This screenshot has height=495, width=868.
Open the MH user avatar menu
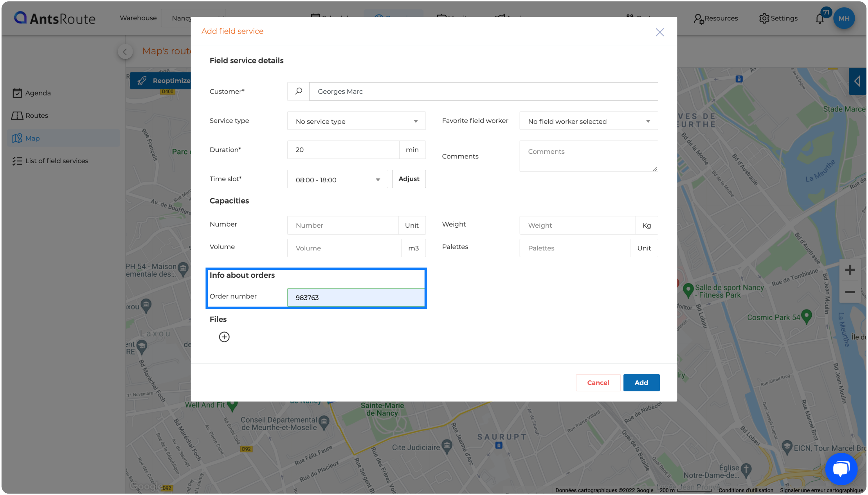[844, 18]
